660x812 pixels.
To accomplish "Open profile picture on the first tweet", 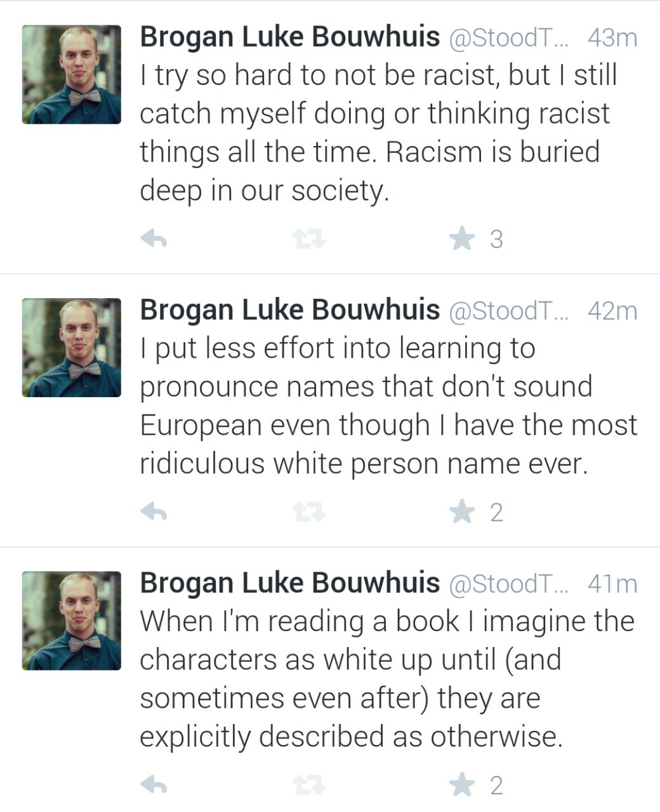I will pyautogui.click(x=71, y=74).
